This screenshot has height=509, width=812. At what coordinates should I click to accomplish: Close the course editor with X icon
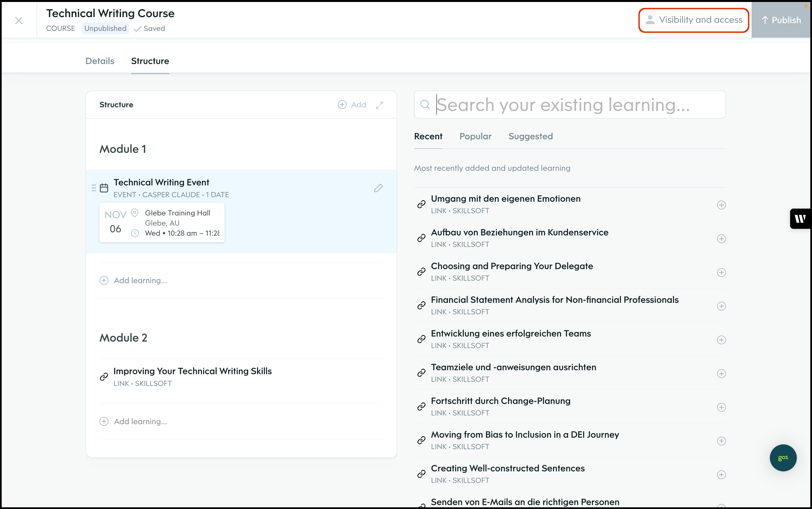[19, 21]
